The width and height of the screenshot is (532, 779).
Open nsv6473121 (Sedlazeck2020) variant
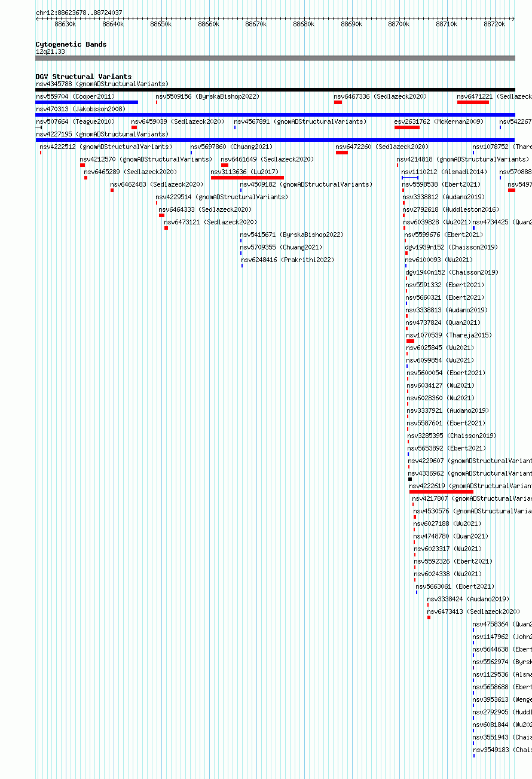210,222
